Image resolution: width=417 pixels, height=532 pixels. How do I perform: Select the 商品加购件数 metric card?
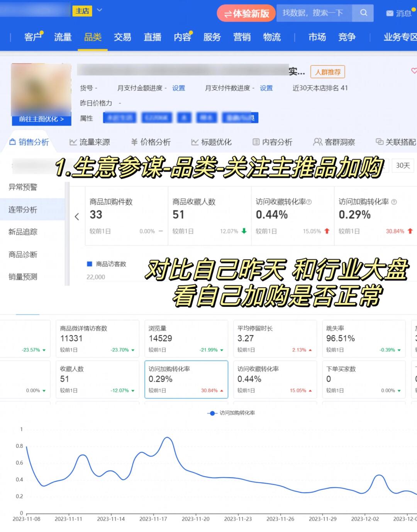[x=127, y=216]
